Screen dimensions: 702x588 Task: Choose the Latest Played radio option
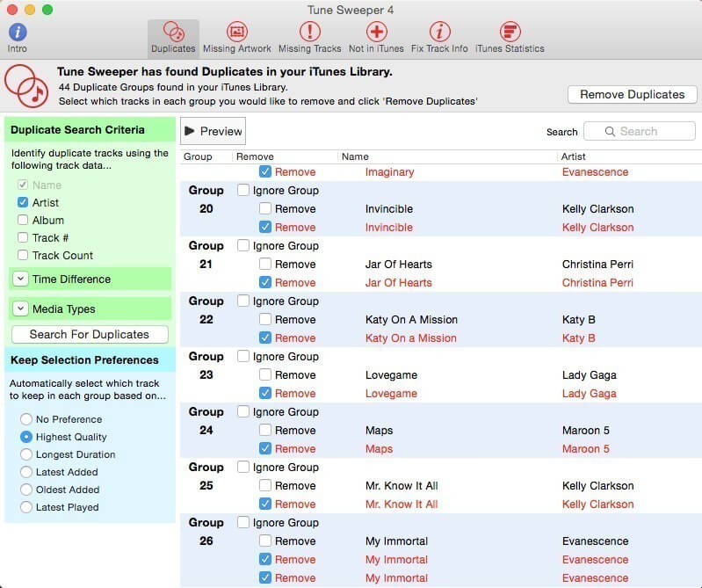pyautogui.click(x=26, y=507)
